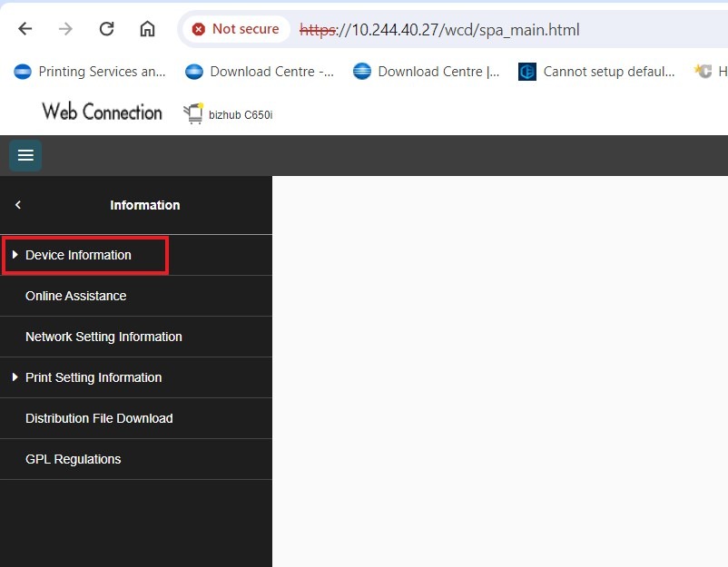Open Online Assistance menu item
Viewport: 728px width, 567px height.
pyautogui.click(x=76, y=296)
